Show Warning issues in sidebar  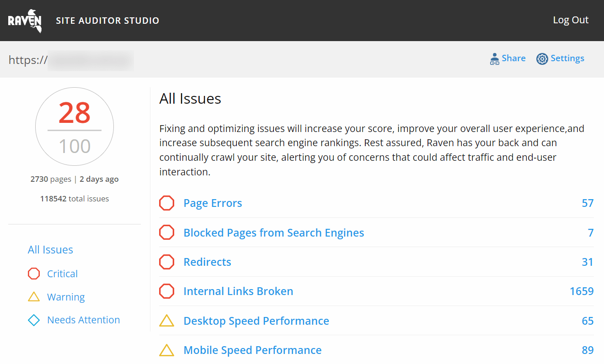tap(66, 297)
